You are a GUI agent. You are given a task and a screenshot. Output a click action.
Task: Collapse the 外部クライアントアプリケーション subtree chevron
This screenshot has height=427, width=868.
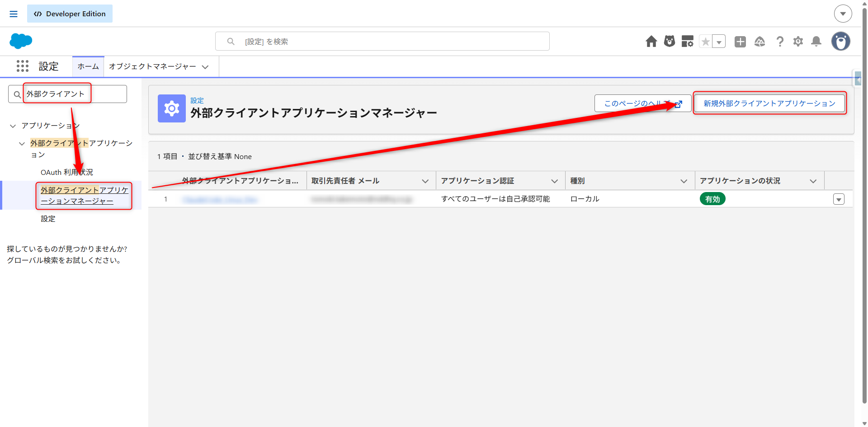coord(22,144)
